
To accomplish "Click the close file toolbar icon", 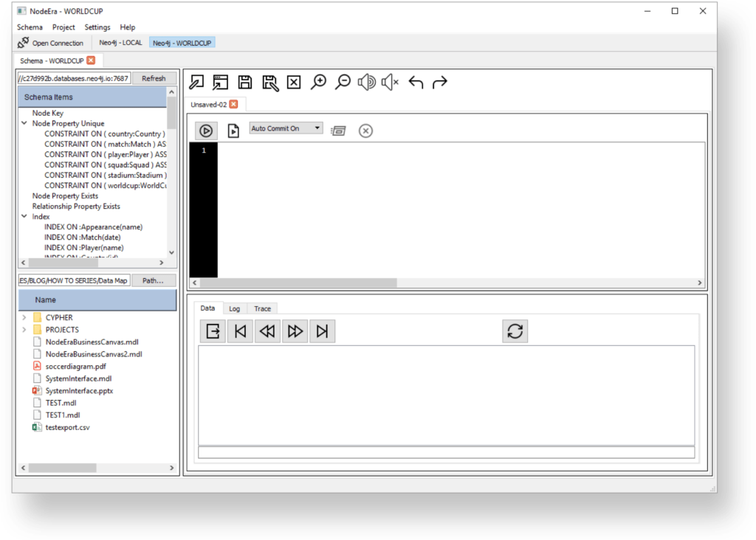I will point(294,82).
